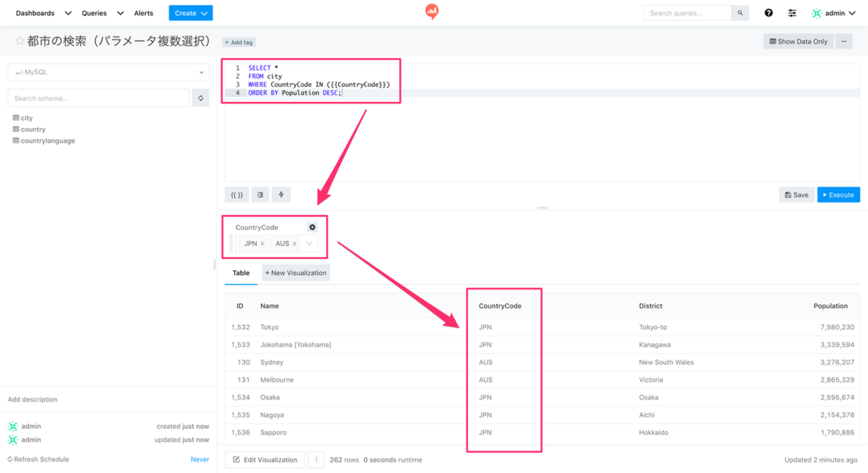Click the Sydney name cell

272,362
